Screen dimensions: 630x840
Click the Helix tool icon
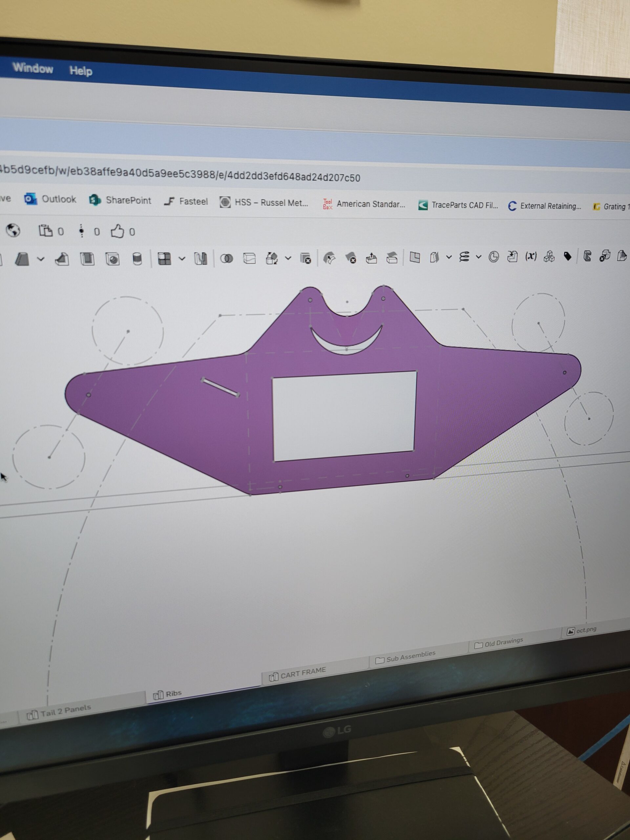464,257
